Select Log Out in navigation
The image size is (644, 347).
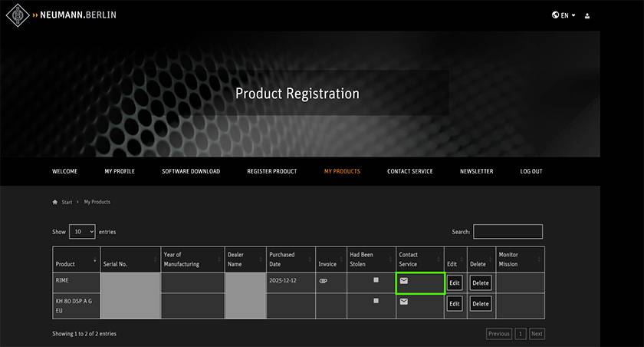click(531, 171)
